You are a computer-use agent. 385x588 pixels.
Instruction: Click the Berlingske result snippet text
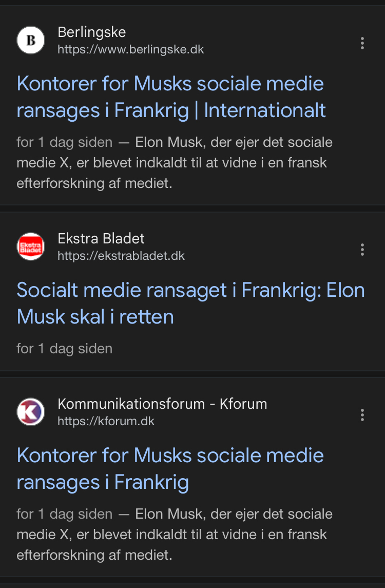(175, 163)
